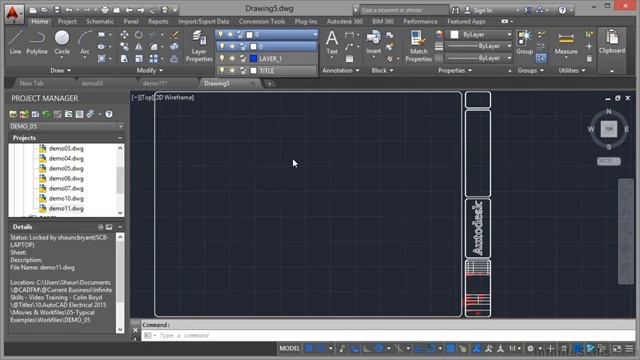
Task: Click the Plot printer icon
Action: [x=105, y=10]
